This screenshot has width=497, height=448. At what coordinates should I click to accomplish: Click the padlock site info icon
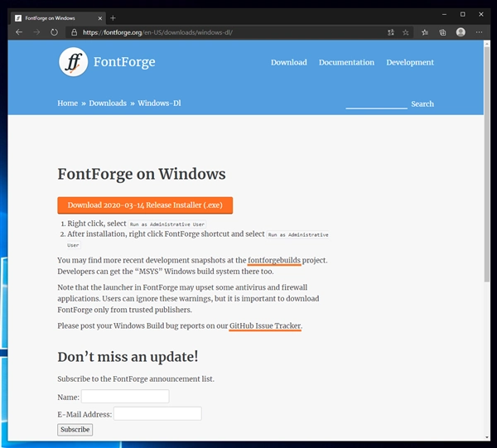click(x=75, y=32)
